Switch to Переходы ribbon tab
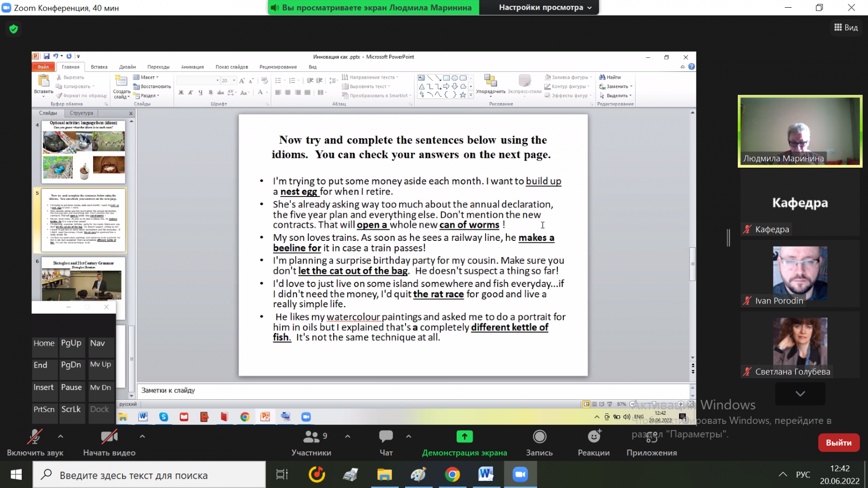Screen dimensions: 868x488 pos(158,67)
